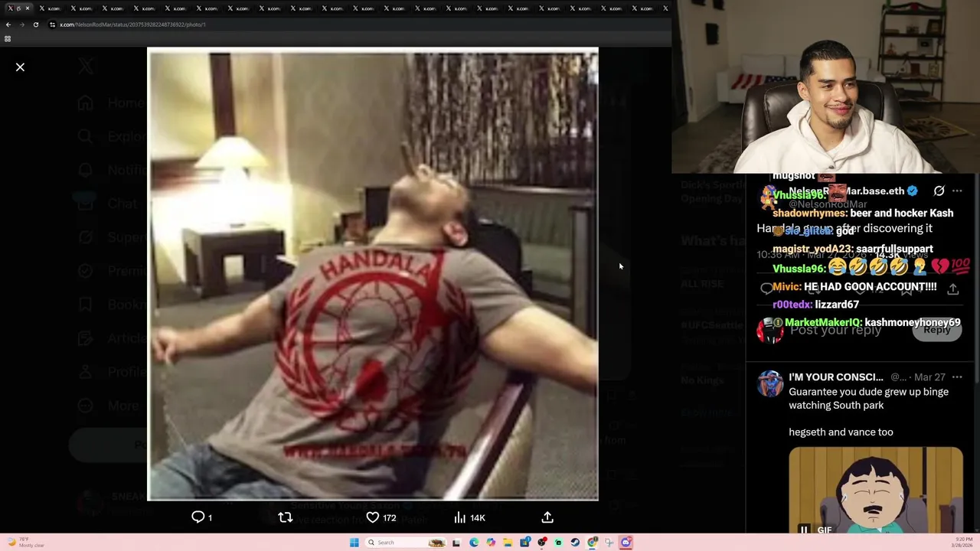Viewport: 980px width, 551px height.
Task: Open more options on NelsonRodMar's tweet
Action: (x=957, y=191)
